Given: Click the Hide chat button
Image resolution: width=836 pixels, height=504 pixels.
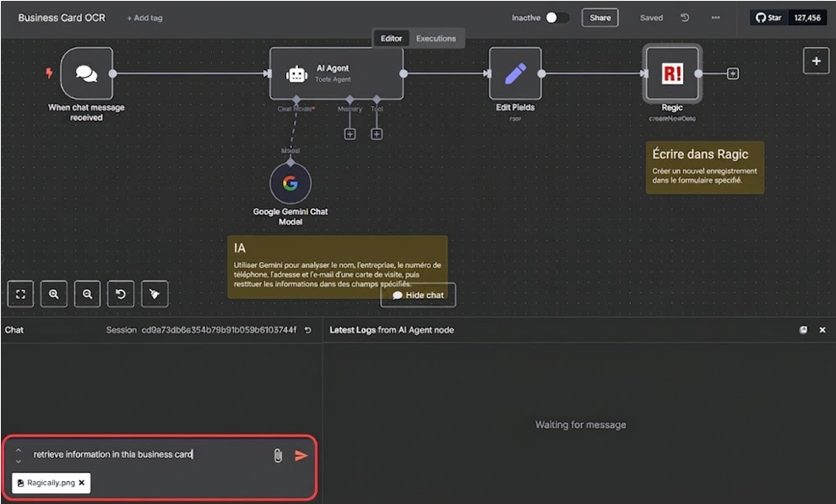Looking at the screenshot, I should coord(418,295).
